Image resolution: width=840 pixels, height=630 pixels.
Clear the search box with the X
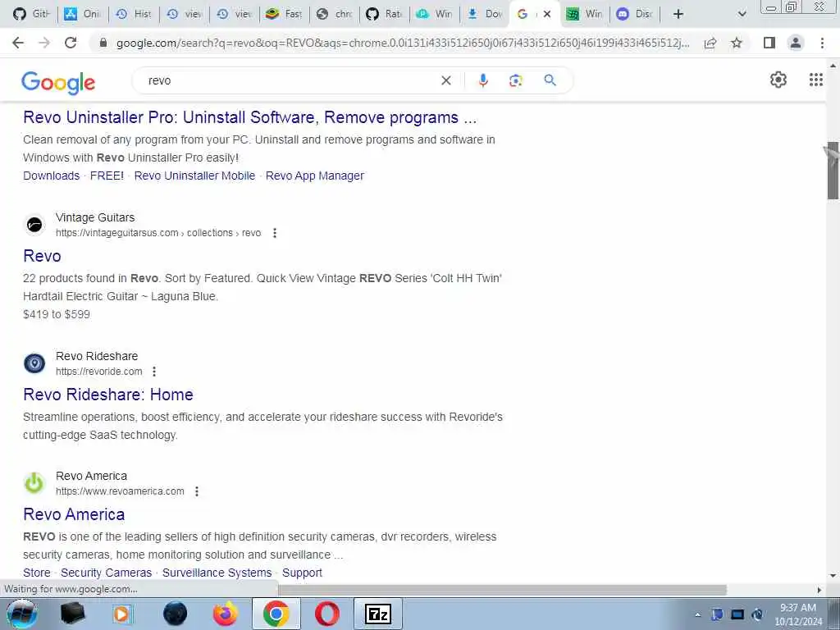pyautogui.click(x=445, y=80)
